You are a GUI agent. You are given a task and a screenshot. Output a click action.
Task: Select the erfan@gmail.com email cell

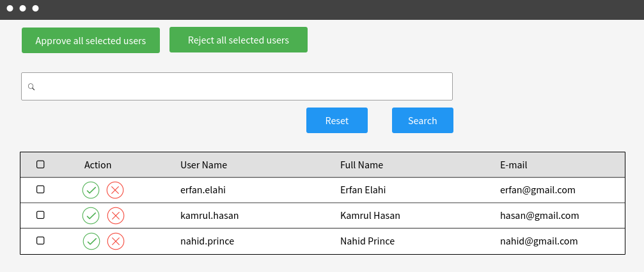coord(538,190)
